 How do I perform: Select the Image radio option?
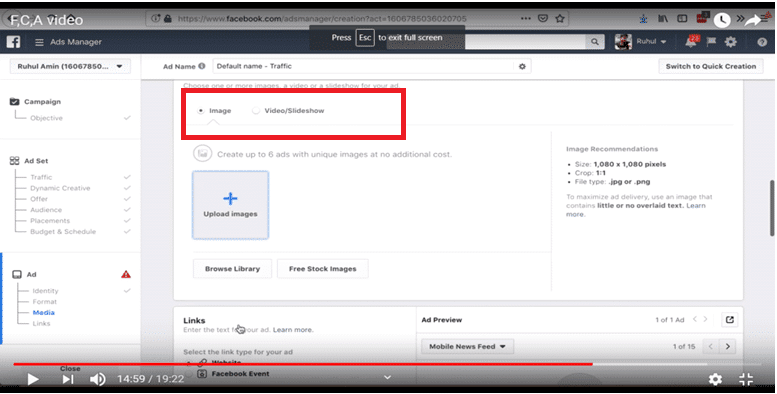[x=201, y=111]
